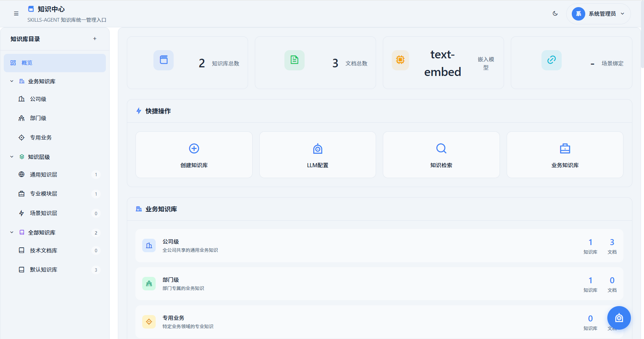Image resolution: width=644 pixels, height=339 pixels.
Task: Click the 知识中心 app logo icon
Action: pos(31,9)
